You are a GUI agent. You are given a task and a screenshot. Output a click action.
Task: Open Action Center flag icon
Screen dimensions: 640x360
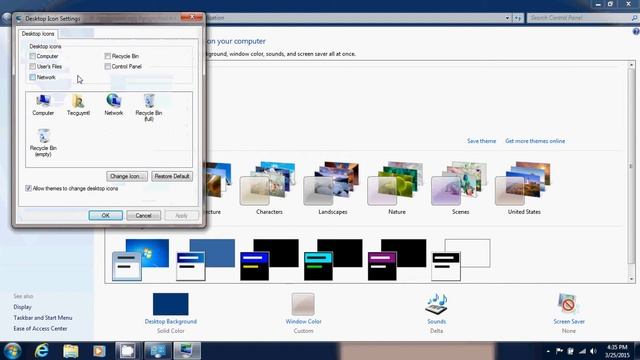[x=559, y=351]
